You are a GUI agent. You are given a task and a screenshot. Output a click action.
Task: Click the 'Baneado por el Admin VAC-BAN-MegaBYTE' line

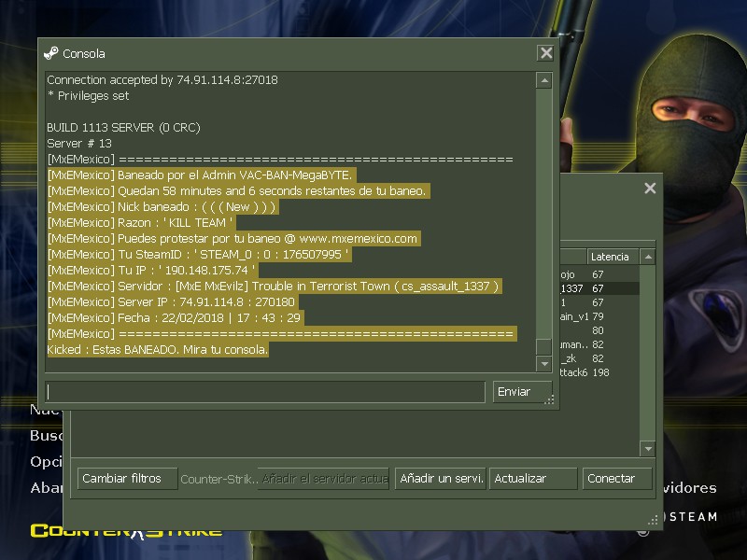(201, 175)
